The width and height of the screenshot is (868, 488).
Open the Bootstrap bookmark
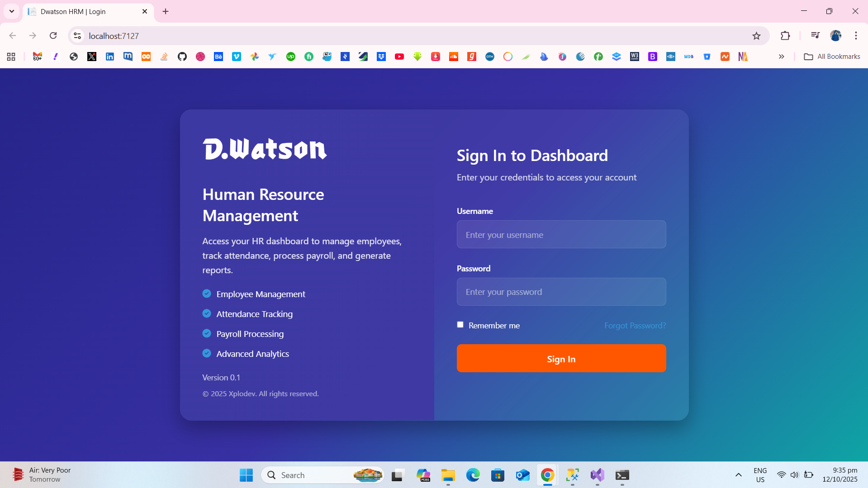(x=653, y=57)
